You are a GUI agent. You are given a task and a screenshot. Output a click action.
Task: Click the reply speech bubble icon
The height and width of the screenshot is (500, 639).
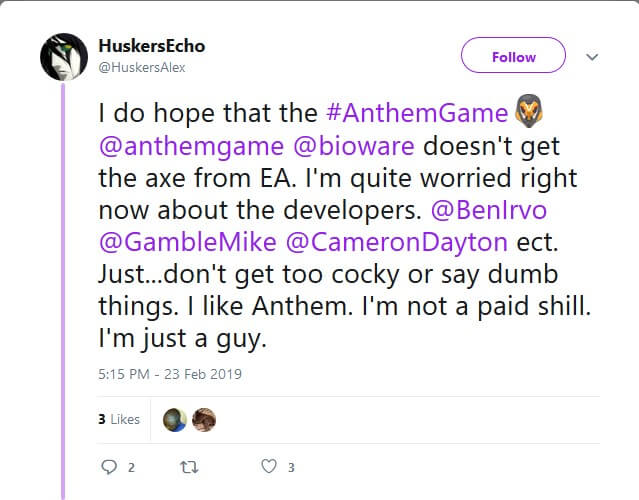pyautogui.click(x=110, y=465)
